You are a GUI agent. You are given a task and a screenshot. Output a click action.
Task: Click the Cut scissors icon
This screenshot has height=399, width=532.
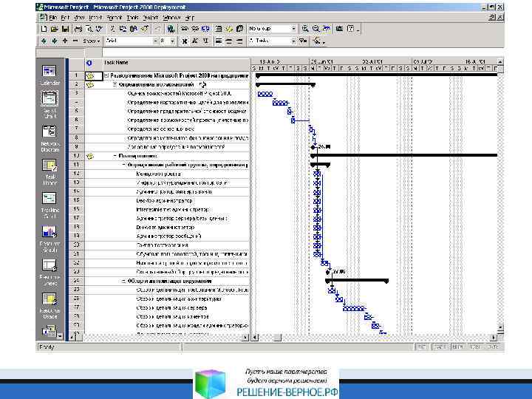(x=113, y=29)
